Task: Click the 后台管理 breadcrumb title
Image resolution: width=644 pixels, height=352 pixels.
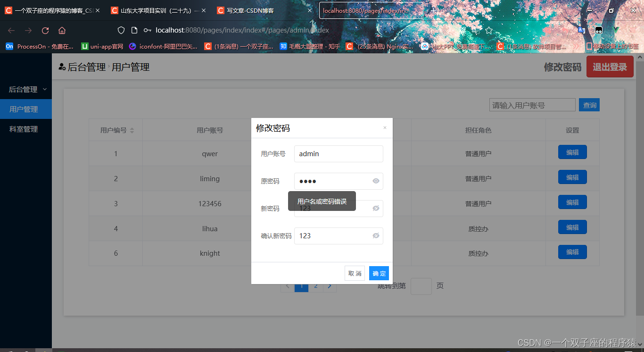Action: pyautogui.click(x=87, y=67)
